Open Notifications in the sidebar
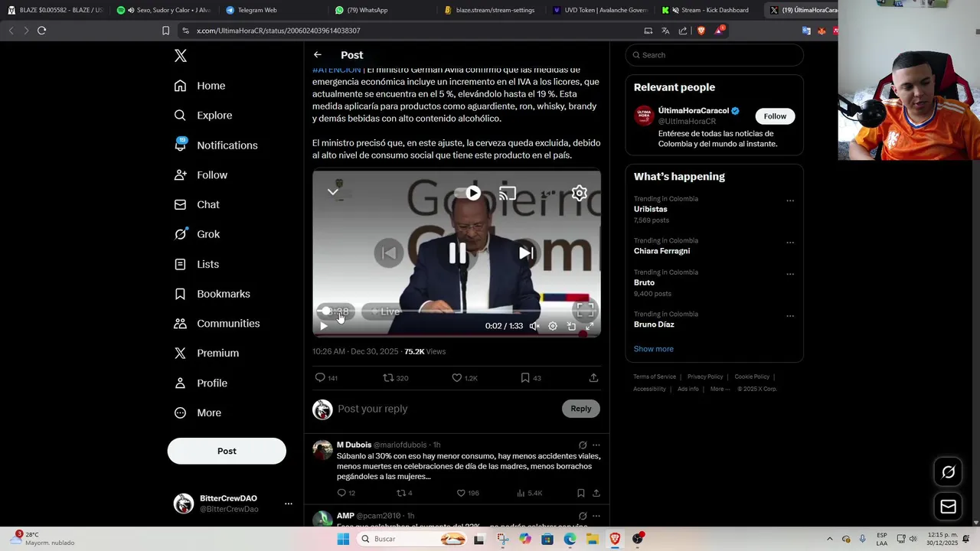Screen dimensions: 980x551 216,145
